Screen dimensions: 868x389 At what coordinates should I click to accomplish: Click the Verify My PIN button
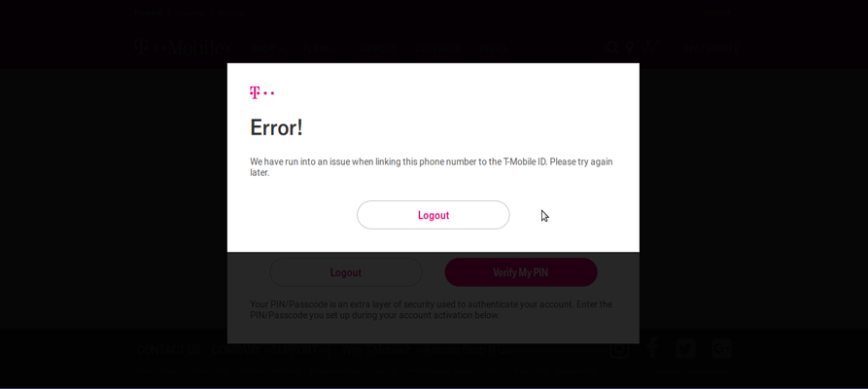tap(521, 272)
